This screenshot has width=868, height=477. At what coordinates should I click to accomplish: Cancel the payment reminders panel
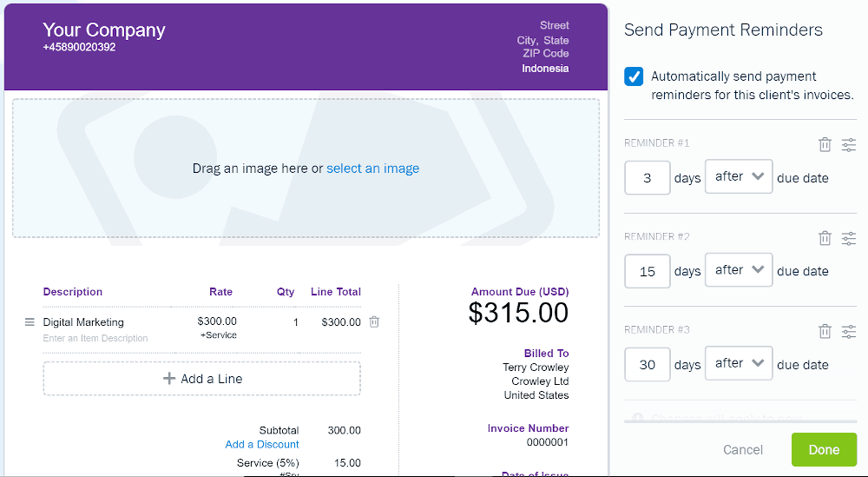tap(743, 450)
